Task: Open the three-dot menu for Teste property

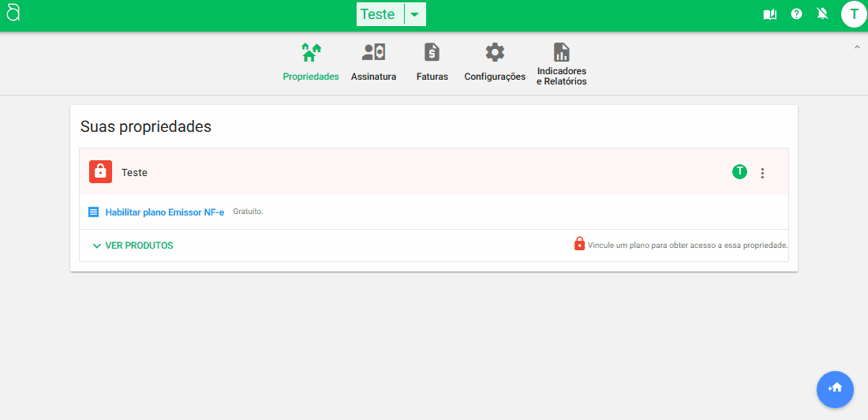Action: point(762,173)
